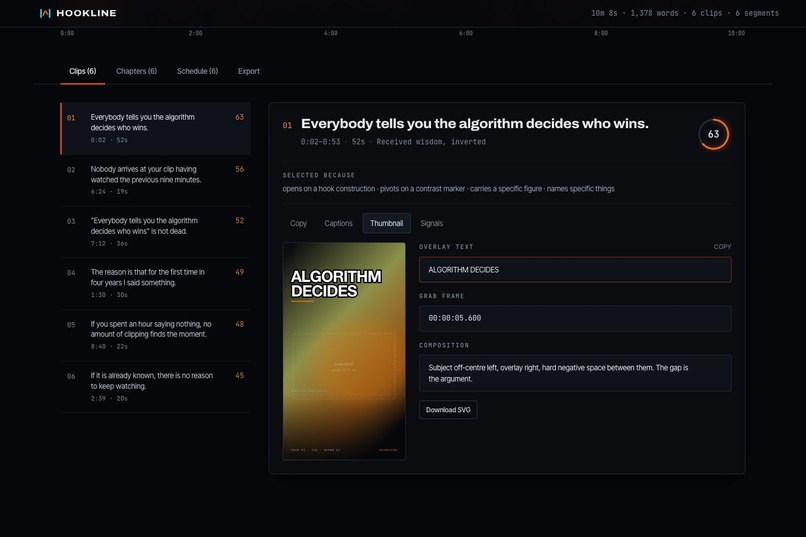
Task: Click the '6:24 · 19s' timing text
Action: point(109,192)
